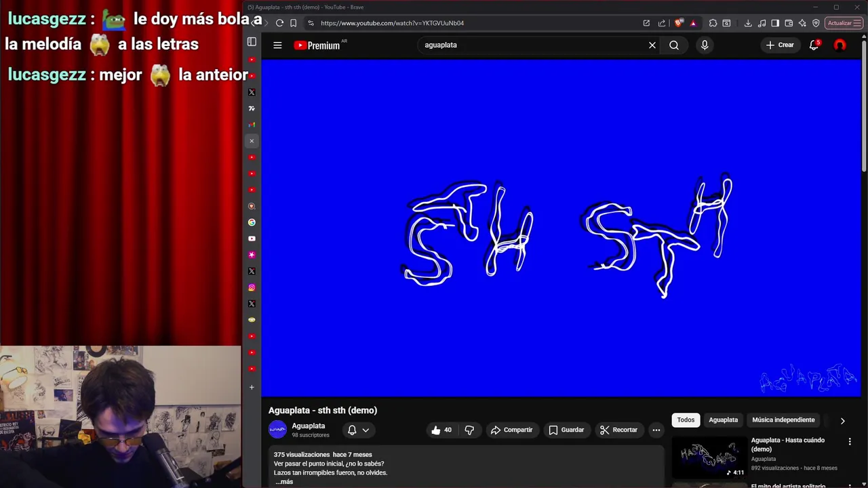868x488 pixels.
Task: Open options for Hasta cuándo suggestion
Action: [x=850, y=441]
